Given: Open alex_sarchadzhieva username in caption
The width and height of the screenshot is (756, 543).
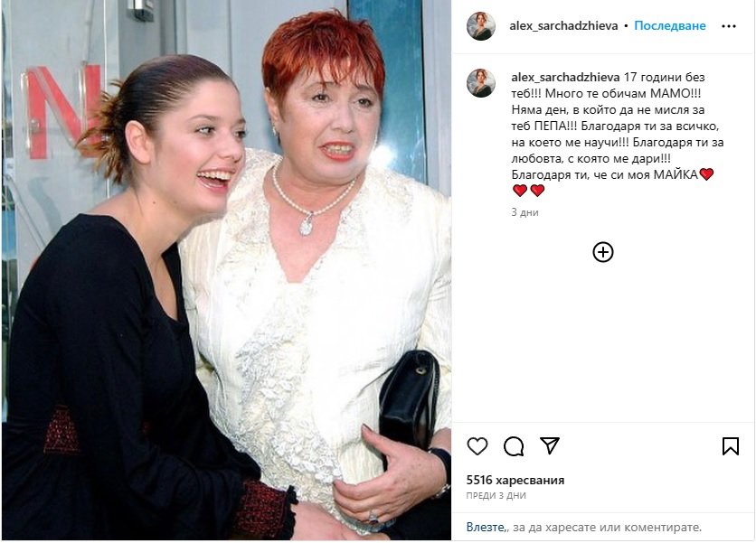Looking at the screenshot, I should point(565,77).
